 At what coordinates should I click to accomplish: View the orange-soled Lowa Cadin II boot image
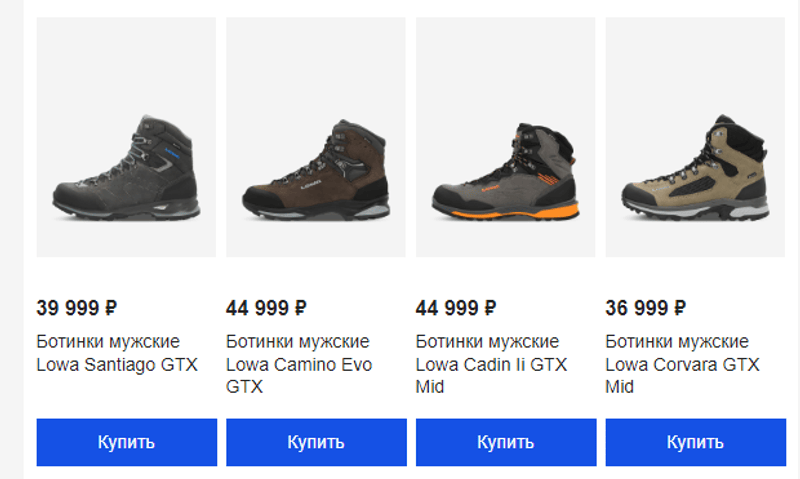pyautogui.click(x=505, y=172)
